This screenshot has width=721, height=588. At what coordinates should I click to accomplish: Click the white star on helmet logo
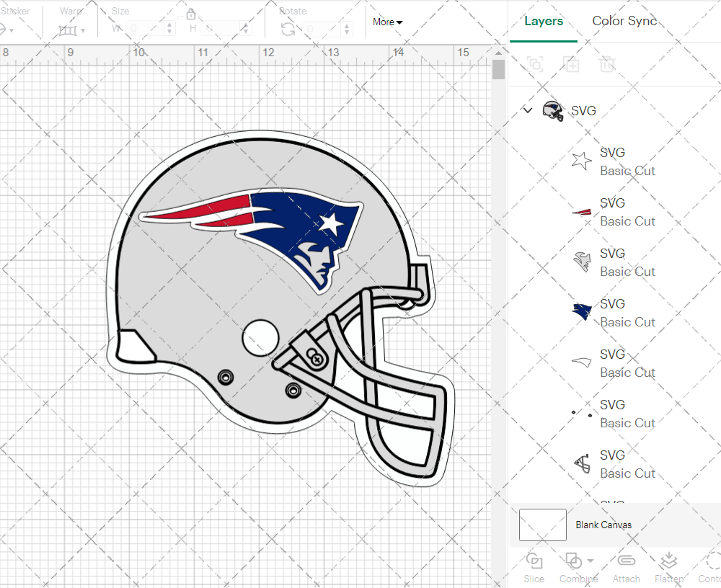coord(331,223)
